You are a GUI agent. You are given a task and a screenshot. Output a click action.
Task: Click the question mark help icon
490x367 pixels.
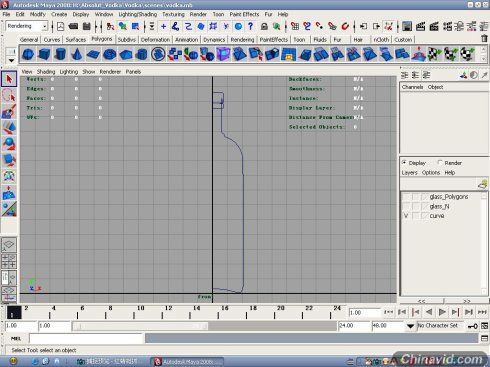click(x=251, y=26)
